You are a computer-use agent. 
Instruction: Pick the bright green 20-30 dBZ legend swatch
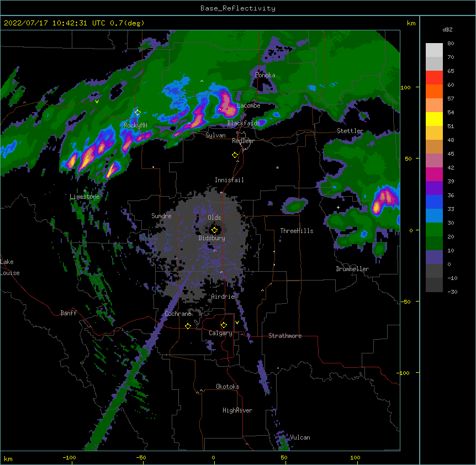pos(434,230)
